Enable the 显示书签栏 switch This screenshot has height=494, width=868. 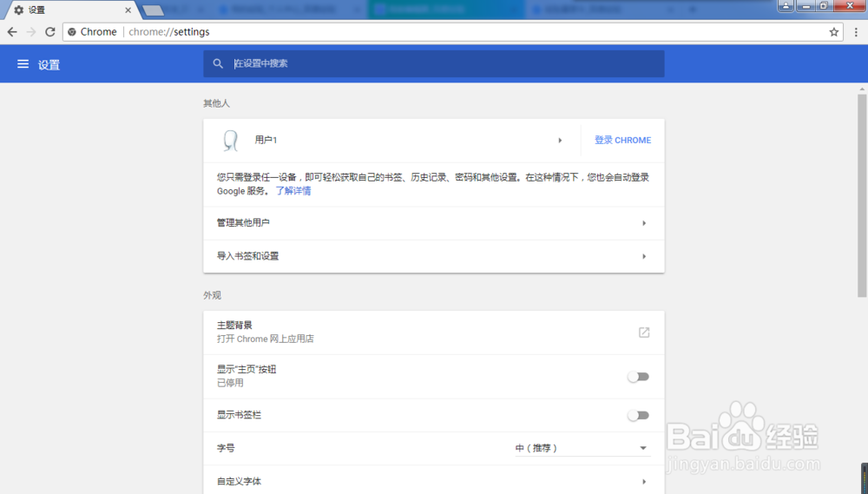click(638, 415)
